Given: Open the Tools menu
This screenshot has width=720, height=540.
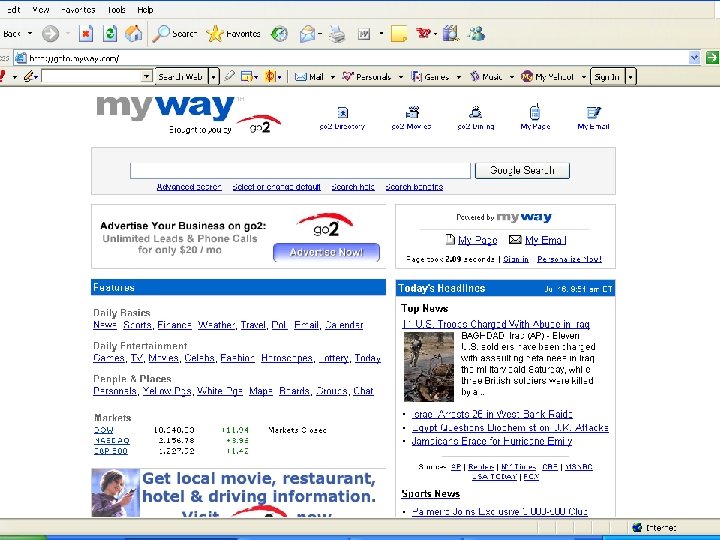Looking at the screenshot, I should [x=117, y=10].
